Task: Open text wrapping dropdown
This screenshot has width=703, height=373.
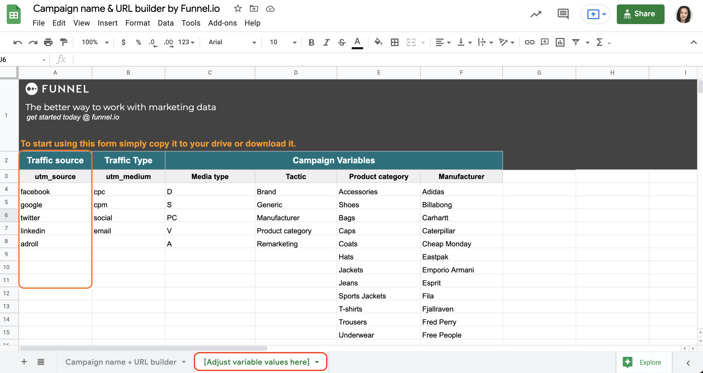Action: point(485,43)
